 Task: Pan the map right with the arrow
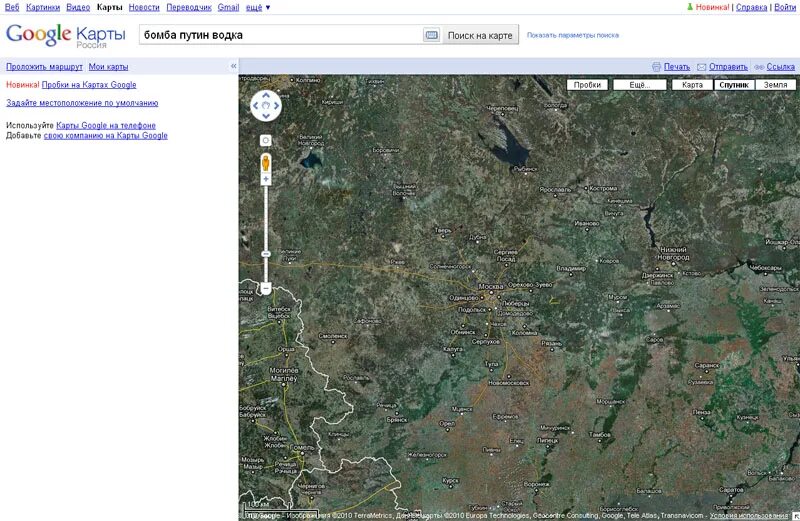click(277, 106)
